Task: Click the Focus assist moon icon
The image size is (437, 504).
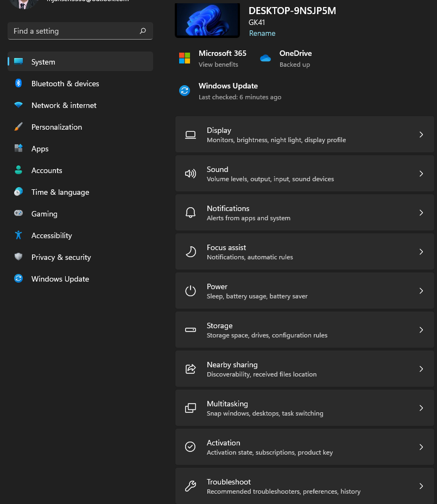Action: point(191,252)
